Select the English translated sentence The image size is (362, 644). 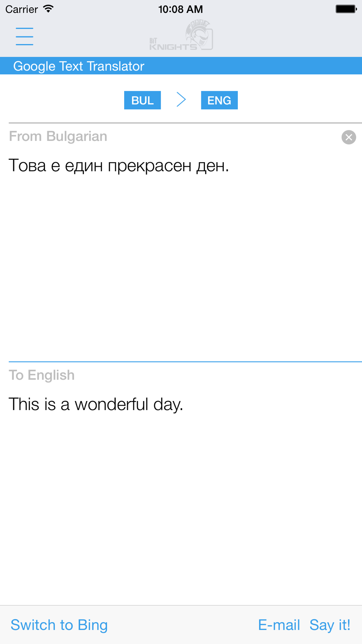(96, 405)
